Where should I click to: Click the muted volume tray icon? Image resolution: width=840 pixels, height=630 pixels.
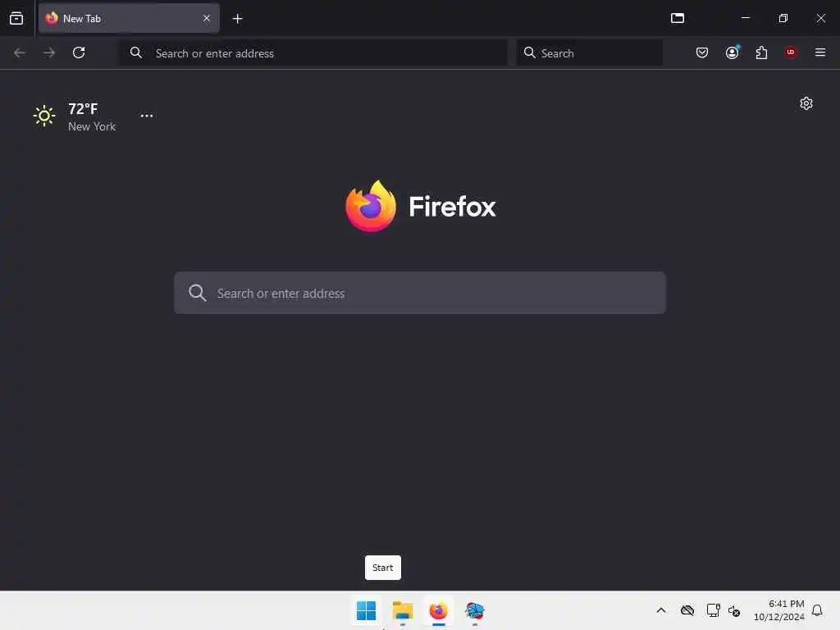(x=734, y=610)
